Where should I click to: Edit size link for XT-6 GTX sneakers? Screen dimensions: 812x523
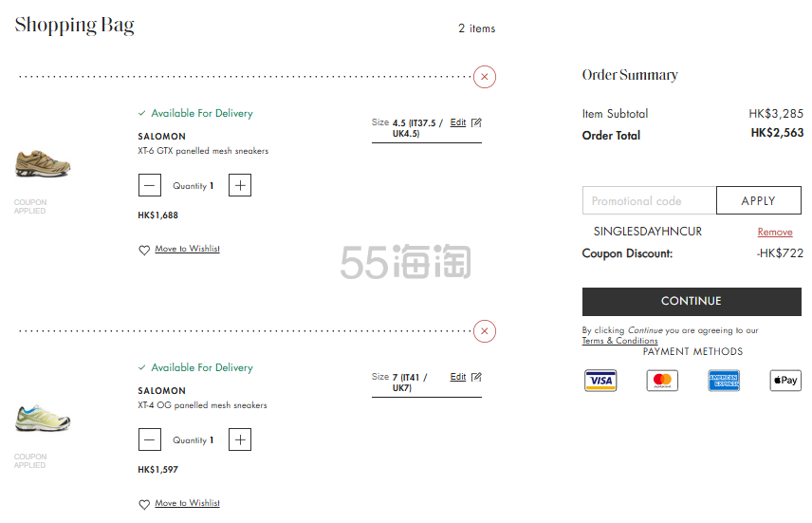(x=457, y=122)
